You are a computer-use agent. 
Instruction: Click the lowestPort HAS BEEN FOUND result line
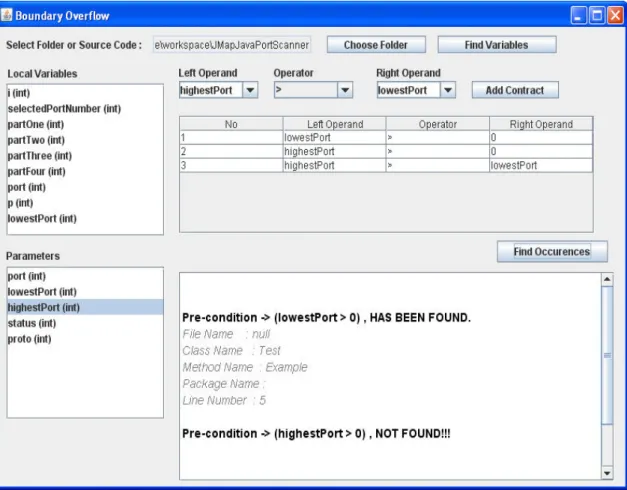pos(326,318)
